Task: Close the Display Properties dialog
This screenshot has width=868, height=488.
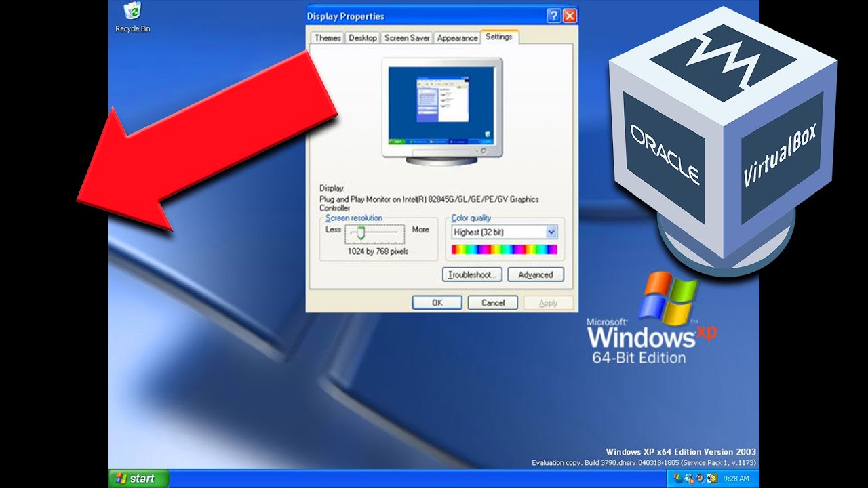Action: click(570, 16)
